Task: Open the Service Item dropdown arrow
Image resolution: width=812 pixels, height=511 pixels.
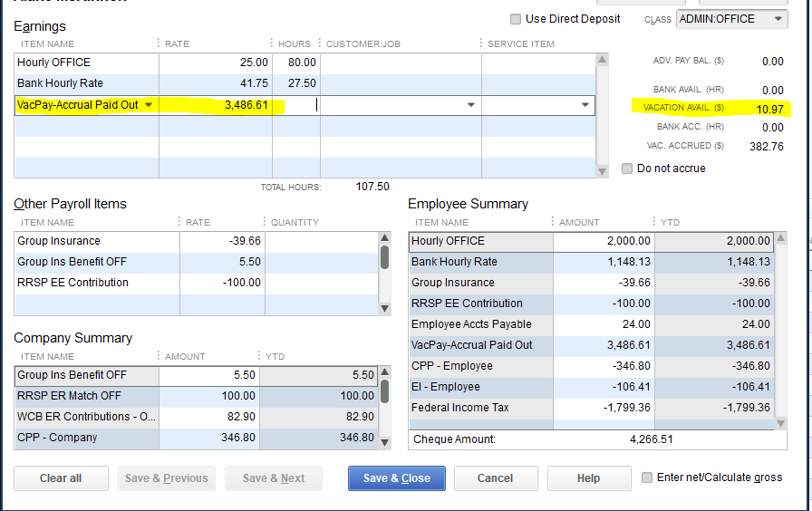Action: click(585, 105)
